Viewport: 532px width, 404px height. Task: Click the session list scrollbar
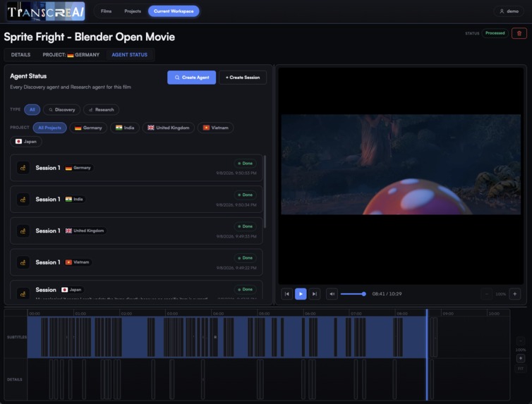265,192
